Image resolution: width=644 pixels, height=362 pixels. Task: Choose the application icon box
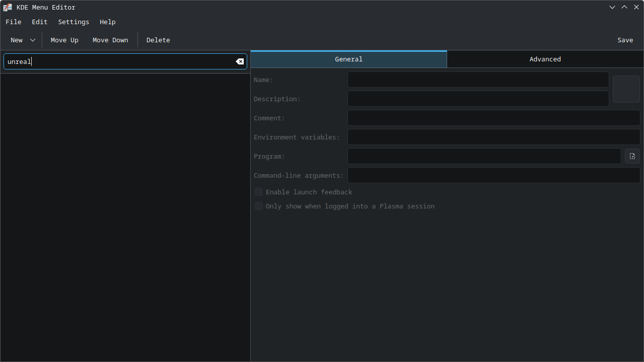point(626,89)
